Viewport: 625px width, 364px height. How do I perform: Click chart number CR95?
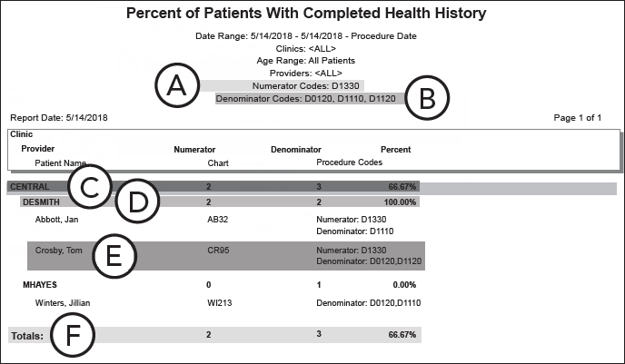[x=218, y=250]
